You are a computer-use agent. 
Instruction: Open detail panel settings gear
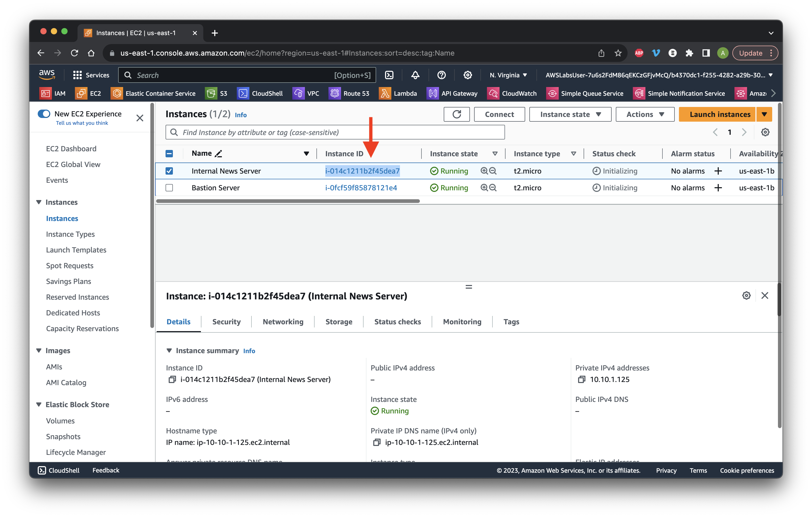click(746, 296)
